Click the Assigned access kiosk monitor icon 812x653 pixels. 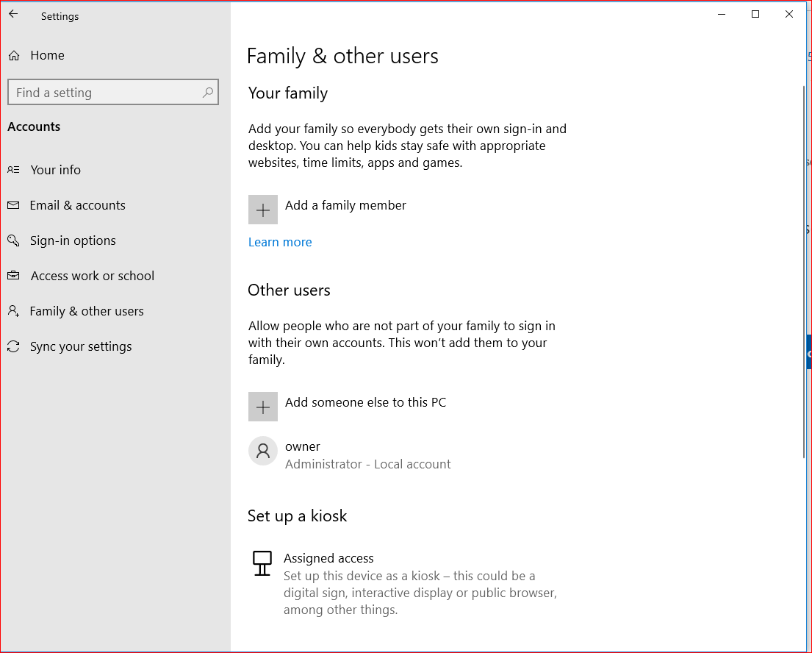(x=262, y=563)
